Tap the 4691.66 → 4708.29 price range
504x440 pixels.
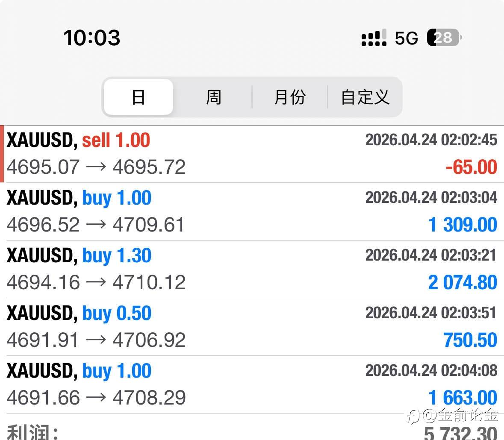pyautogui.click(x=96, y=398)
